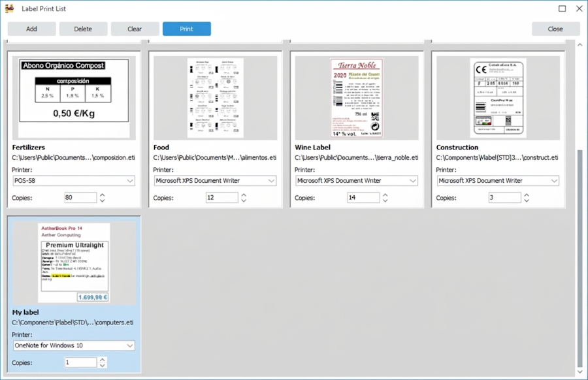The width and height of the screenshot is (588, 380).
Task: Select the Fertilizers label thumbnail
Action: (x=74, y=98)
